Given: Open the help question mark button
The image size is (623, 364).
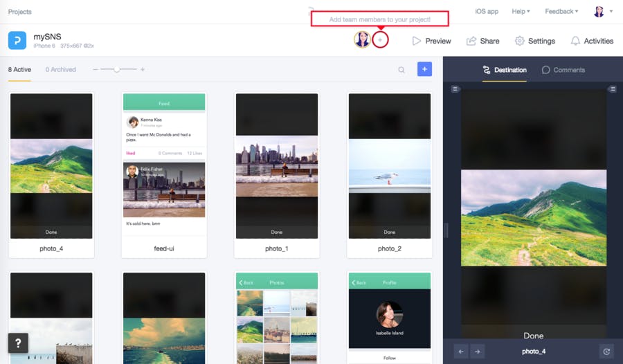Looking at the screenshot, I should (18, 343).
